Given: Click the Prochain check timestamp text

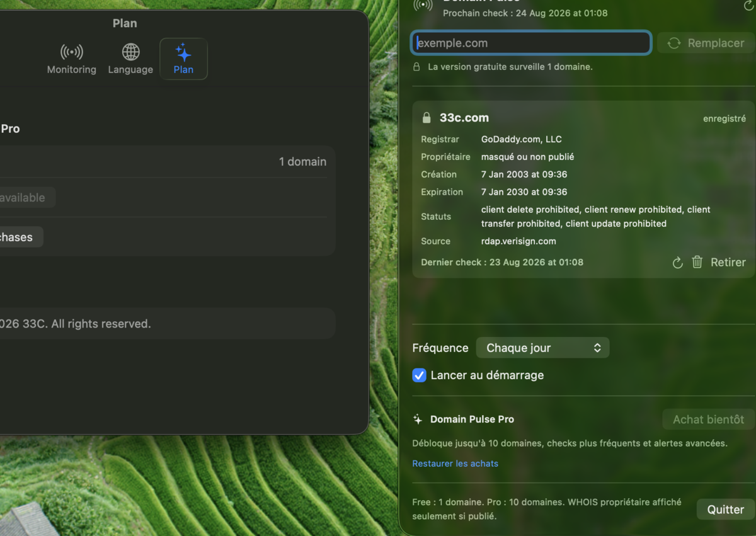Looking at the screenshot, I should [x=525, y=13].
